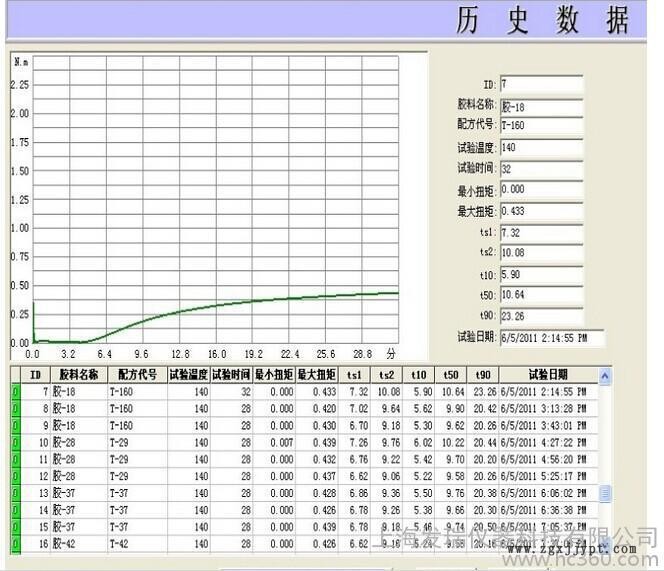Select the 试验日期 column header
The width and height of the screenshot is (664, 571).
click(x=551, y=375)
